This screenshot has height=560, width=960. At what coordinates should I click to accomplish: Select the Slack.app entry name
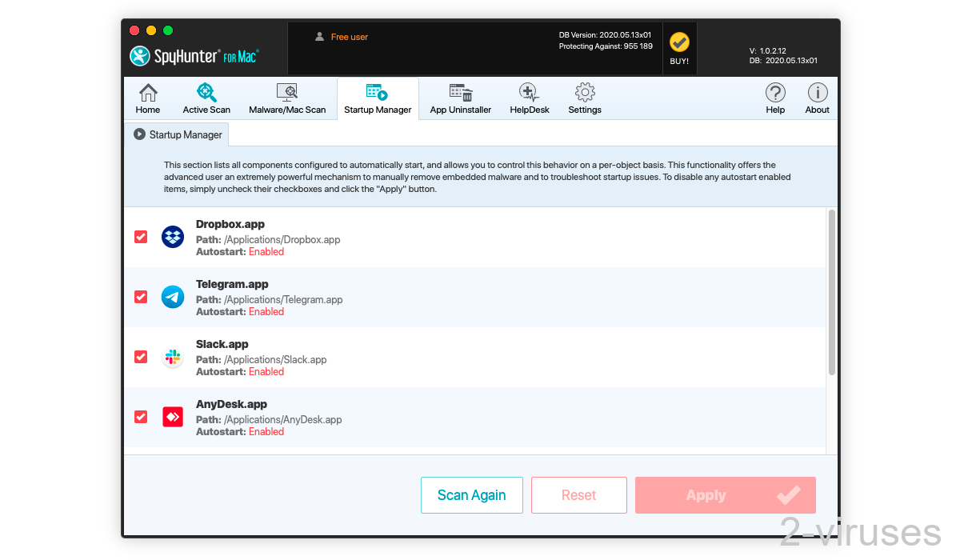tap(222, 344)
